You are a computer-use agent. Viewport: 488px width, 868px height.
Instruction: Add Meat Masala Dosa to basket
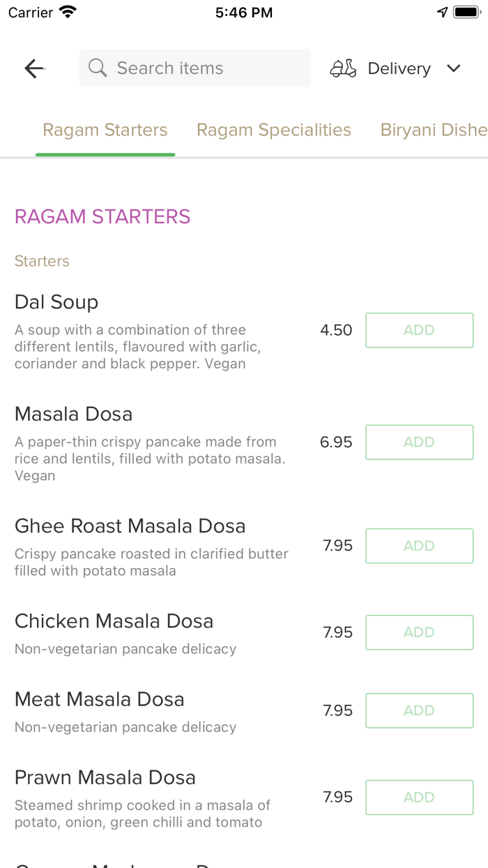point(419,710)
